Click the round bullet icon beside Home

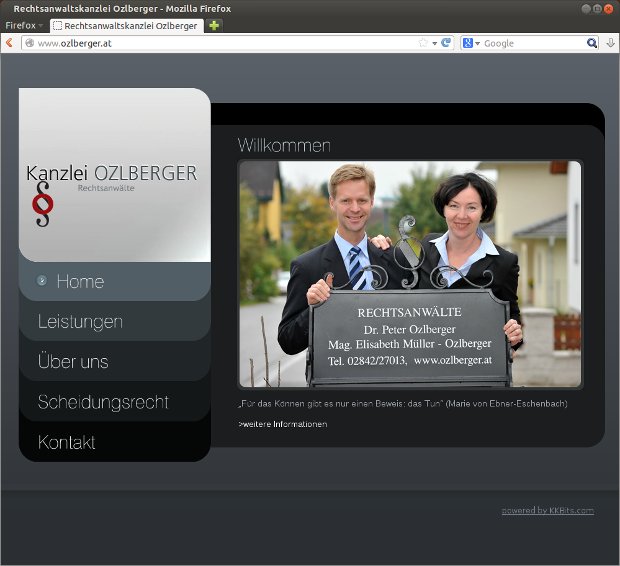[42, 280]
